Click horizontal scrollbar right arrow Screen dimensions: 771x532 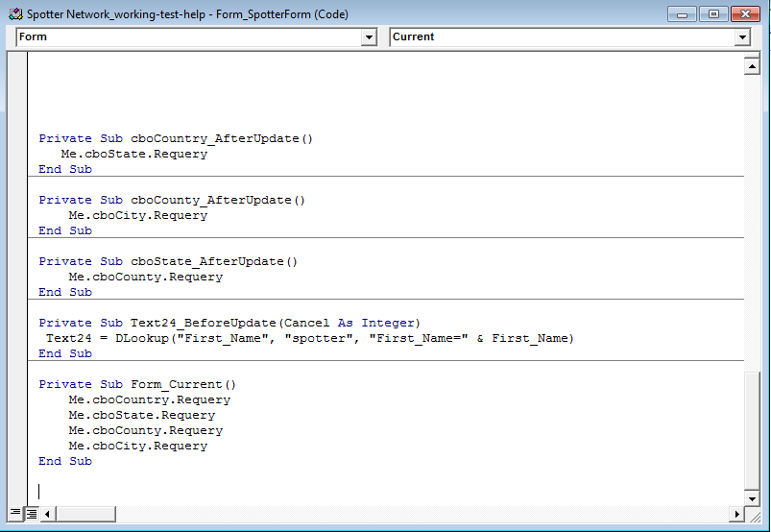(736, 515)
